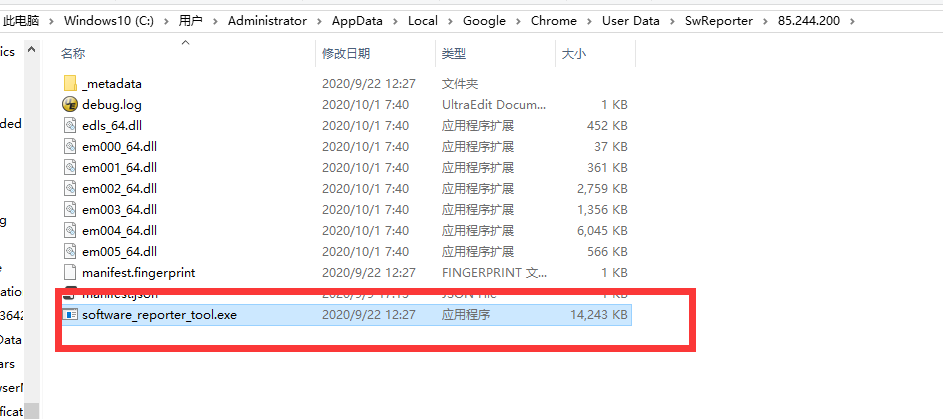Sort files by 名称 column header
Image resolution: width=943 pixels, height=419 pixels.
(73, 54)
